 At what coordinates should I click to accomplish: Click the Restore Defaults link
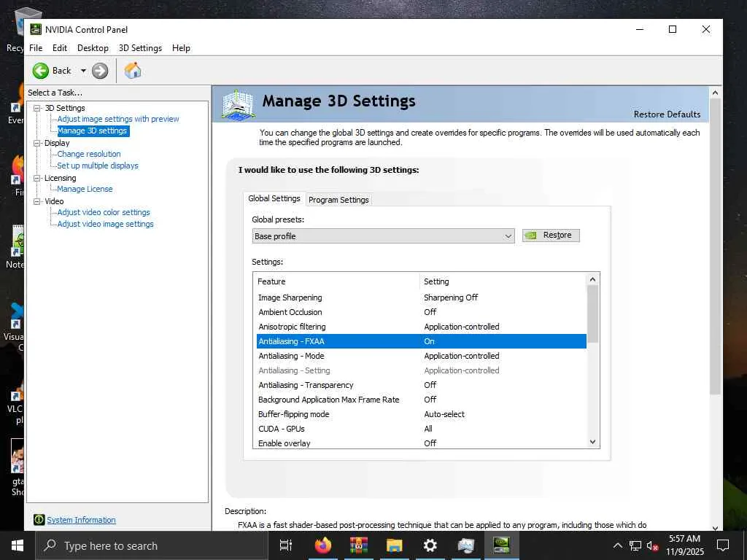pos(667,114)
